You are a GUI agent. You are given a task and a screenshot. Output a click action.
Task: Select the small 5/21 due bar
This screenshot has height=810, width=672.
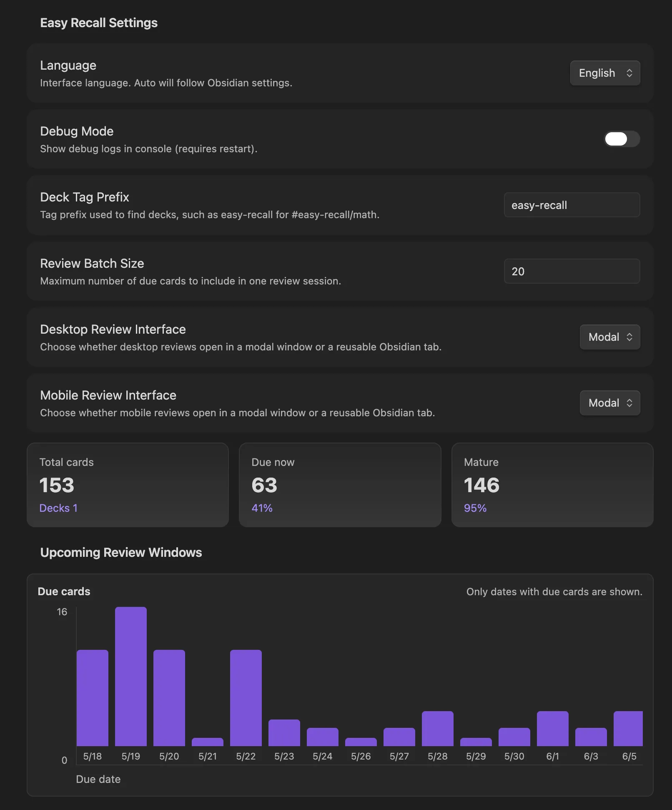208,742
